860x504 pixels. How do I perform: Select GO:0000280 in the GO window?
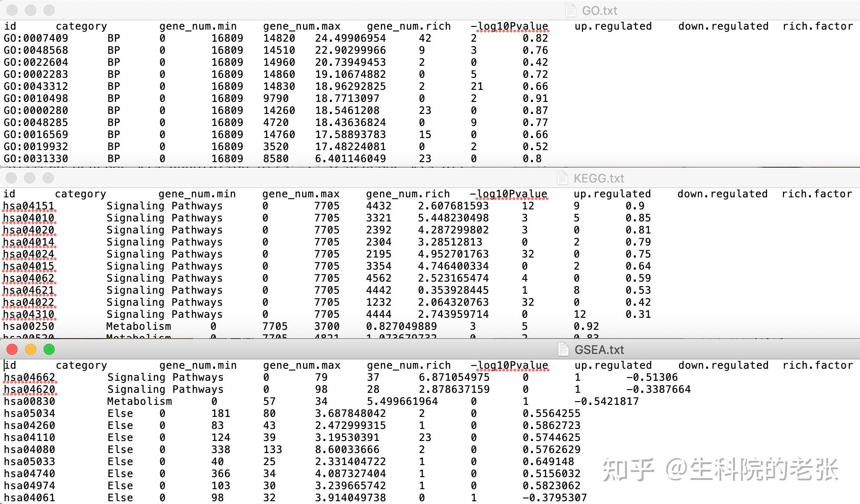coord(36,110)
